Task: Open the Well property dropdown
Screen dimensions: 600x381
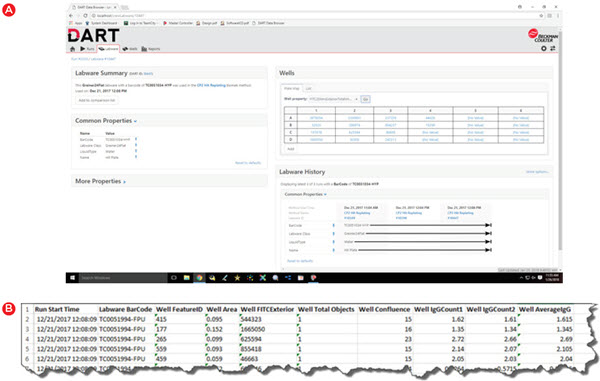Action: click(x=333, y=99)
